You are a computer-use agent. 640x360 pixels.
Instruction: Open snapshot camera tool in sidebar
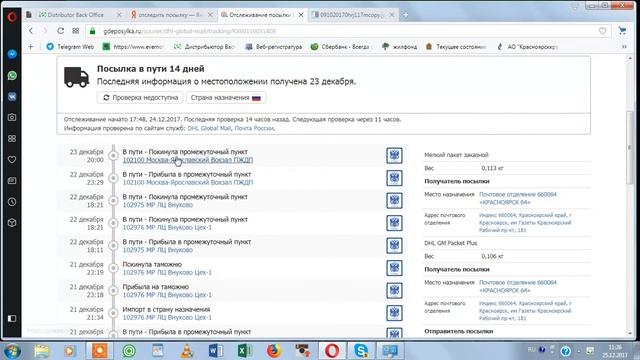click(x=12, y=118)
